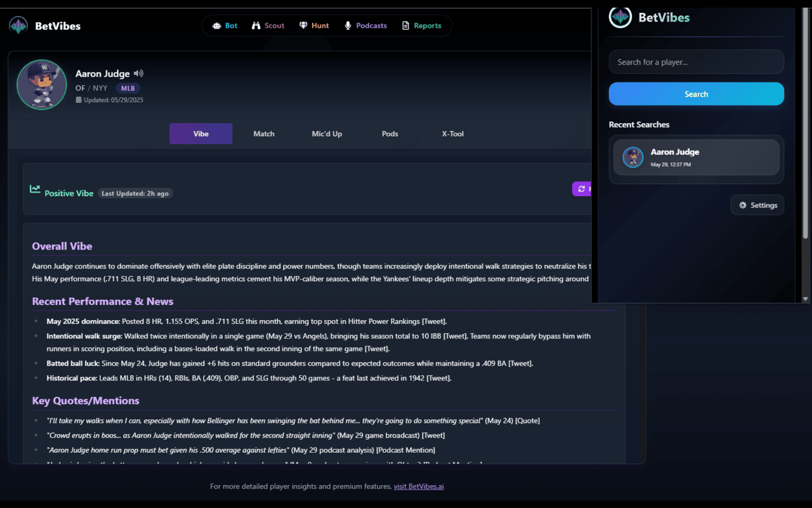The image size is (812, 508).
Task: Switch to the Pods tab
Action: [390, 134]
